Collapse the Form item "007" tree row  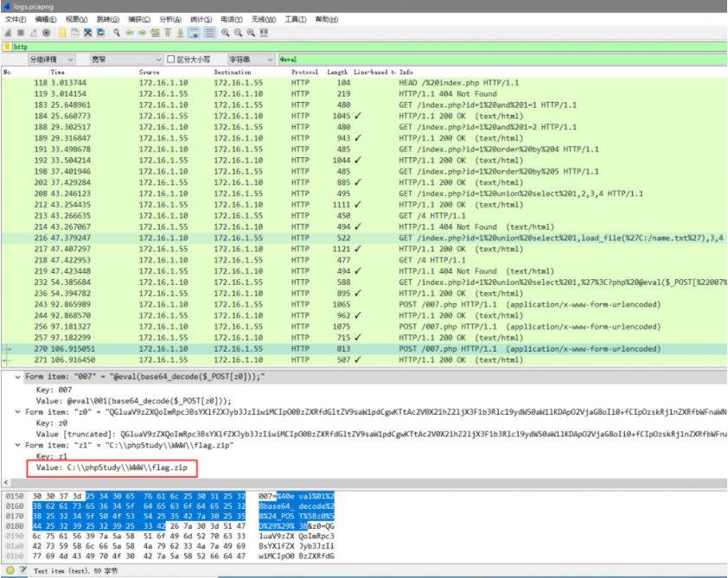coord(17,378)
